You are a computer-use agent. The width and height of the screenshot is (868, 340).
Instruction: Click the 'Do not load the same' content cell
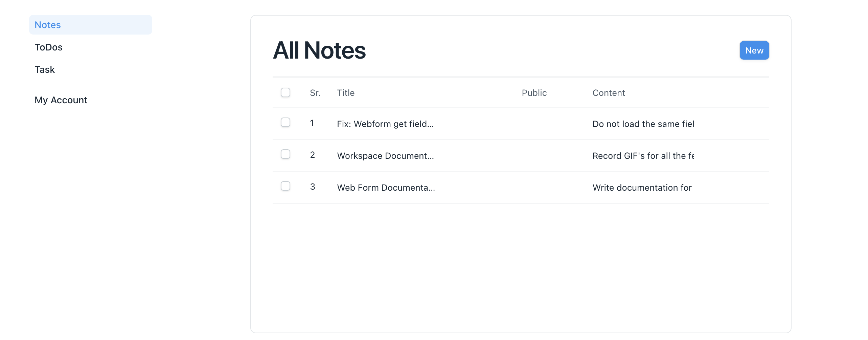643,124
